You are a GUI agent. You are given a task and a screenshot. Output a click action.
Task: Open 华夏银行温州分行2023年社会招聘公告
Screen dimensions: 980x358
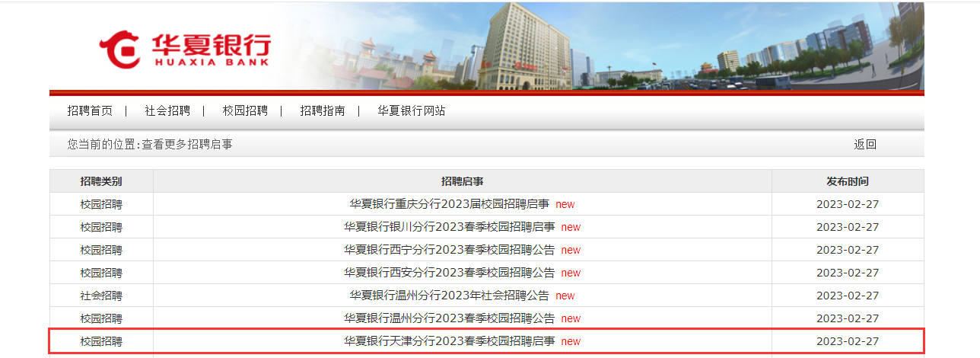pos(450,296)
